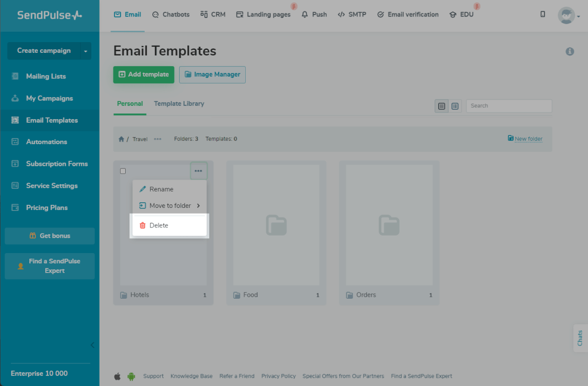
Task: Switch to the Template Library tab
Action: pos(179,104)
